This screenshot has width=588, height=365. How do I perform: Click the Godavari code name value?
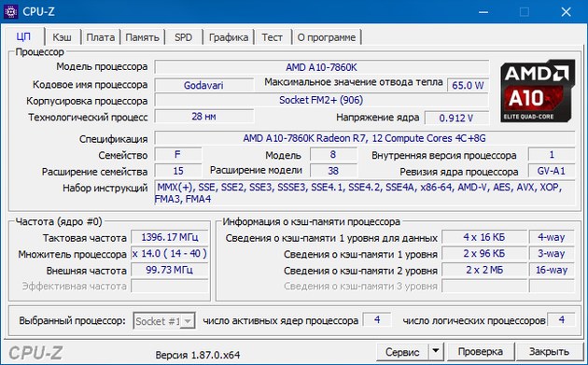(203, 85)
